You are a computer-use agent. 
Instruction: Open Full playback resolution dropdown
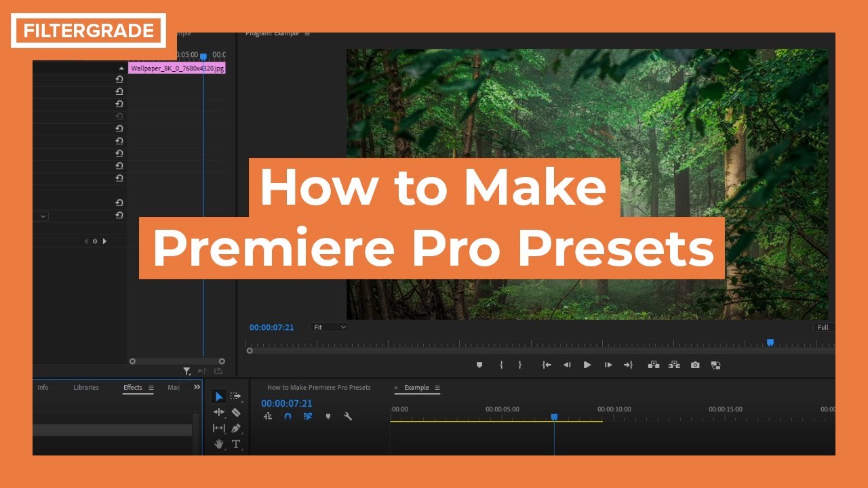tap(823, 327)
